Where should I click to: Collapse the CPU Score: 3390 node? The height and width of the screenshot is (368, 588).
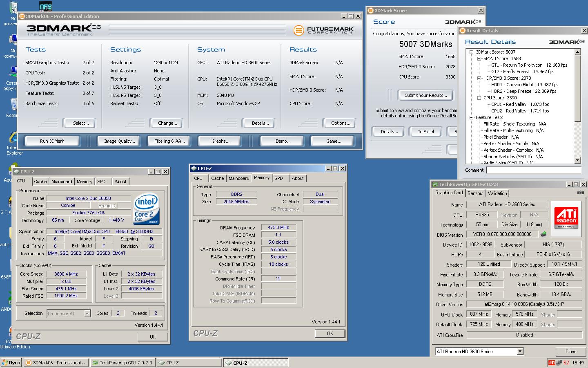pos(479,98)
